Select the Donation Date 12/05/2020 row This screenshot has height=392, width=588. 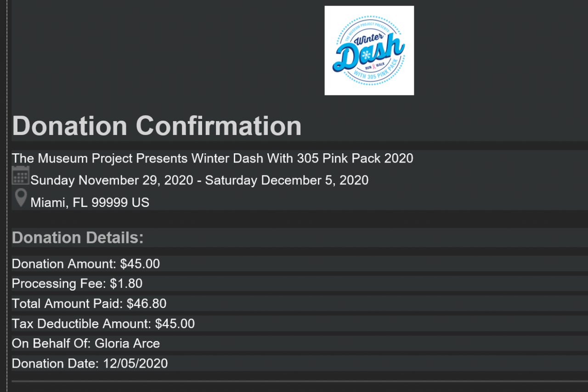coord(90,364)
